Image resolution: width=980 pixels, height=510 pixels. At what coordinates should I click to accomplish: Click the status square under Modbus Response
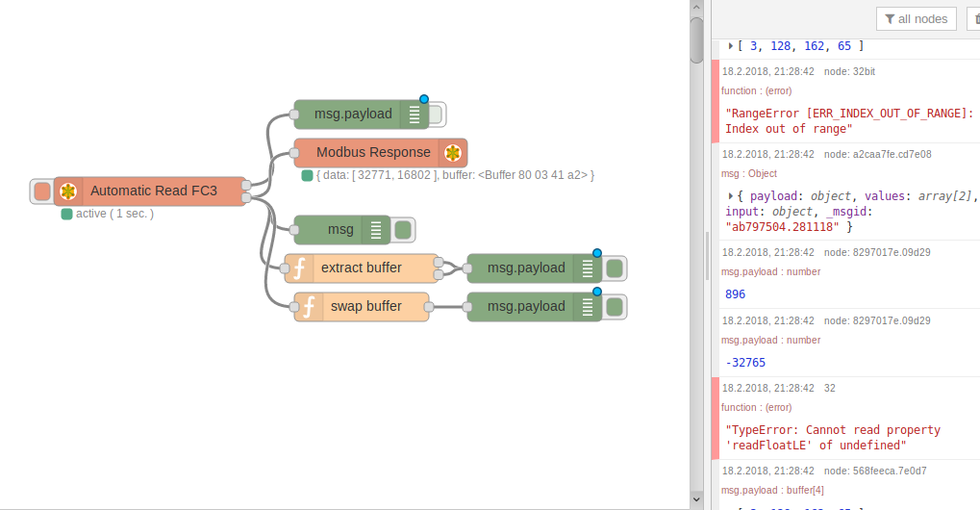(307, 176)
